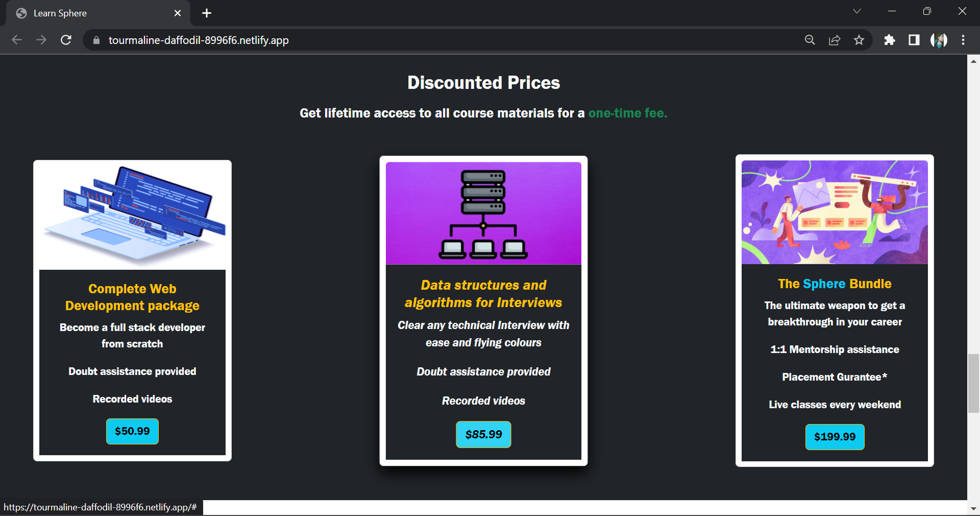
Task: Click inside the address bar URL field
Action: [357, 40]
